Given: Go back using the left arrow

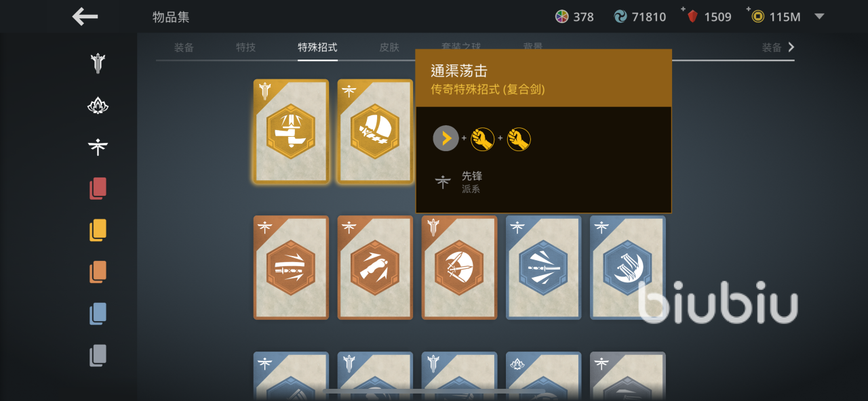Looking at the screenshot, I should [85, 17].
